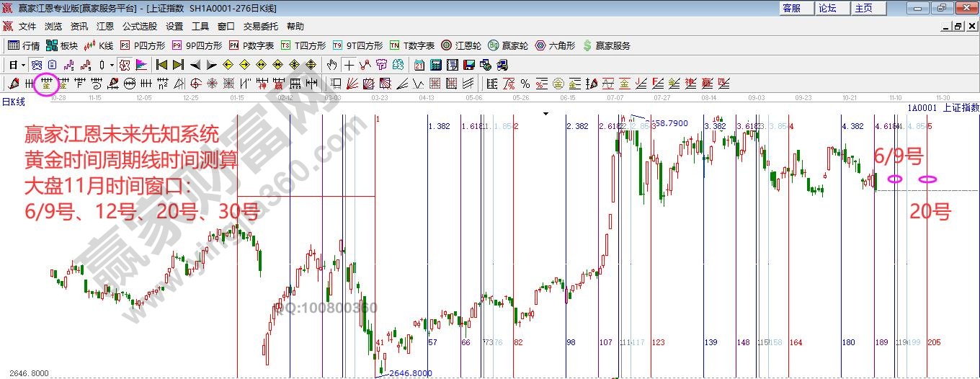Viewport: 980px width, 379px height.
Task: Open the calendar date icon
Action: 419,65
